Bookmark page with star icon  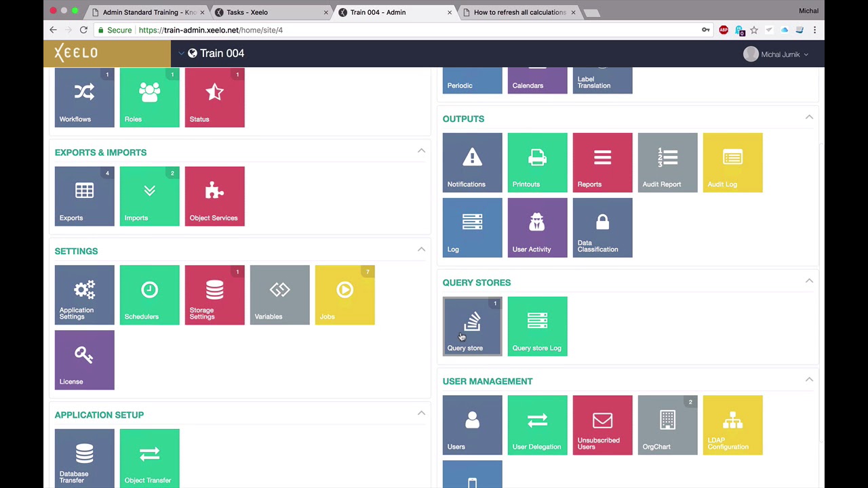753,30
